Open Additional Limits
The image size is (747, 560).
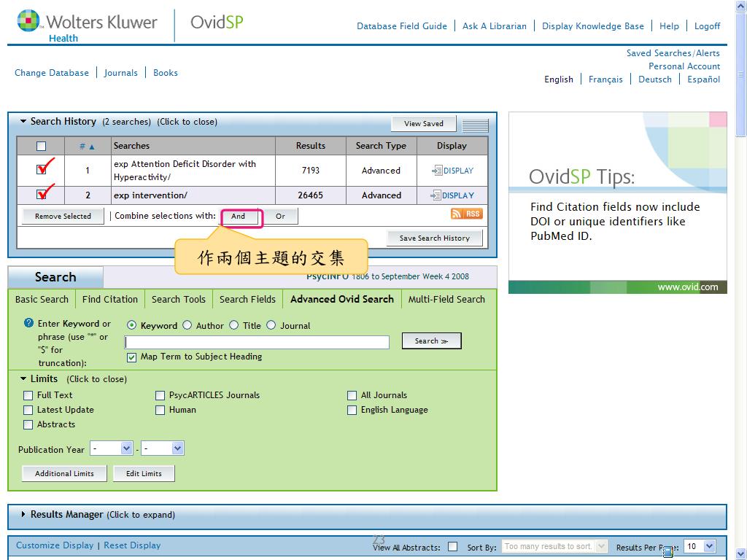pos(64,473)
